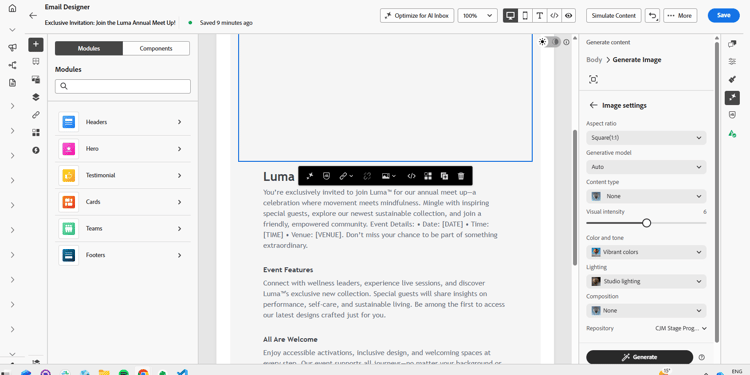The height and width of the screenshot is (375, 750).
Task: Click the Event Features heading in the email
Action: [x=288, y=270]
